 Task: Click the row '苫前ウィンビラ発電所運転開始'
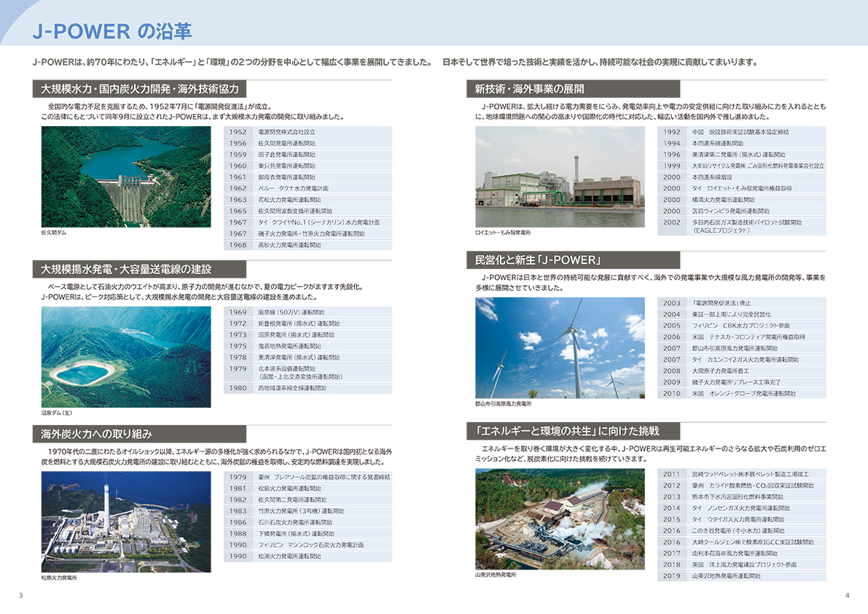pyautogui.click(x=742, y=211)
